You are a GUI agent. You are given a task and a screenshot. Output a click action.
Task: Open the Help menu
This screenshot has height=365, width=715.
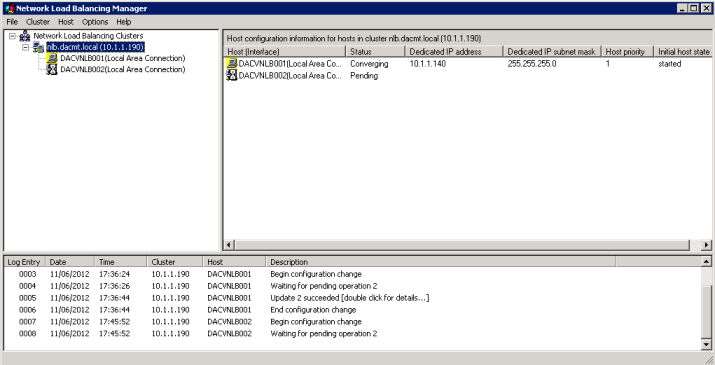click(x=124, y=22)
